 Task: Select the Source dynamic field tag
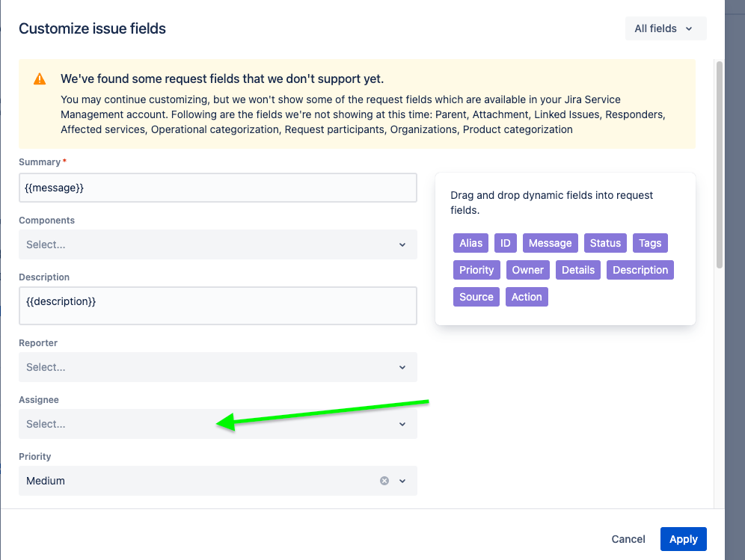(x=476, y=297)
